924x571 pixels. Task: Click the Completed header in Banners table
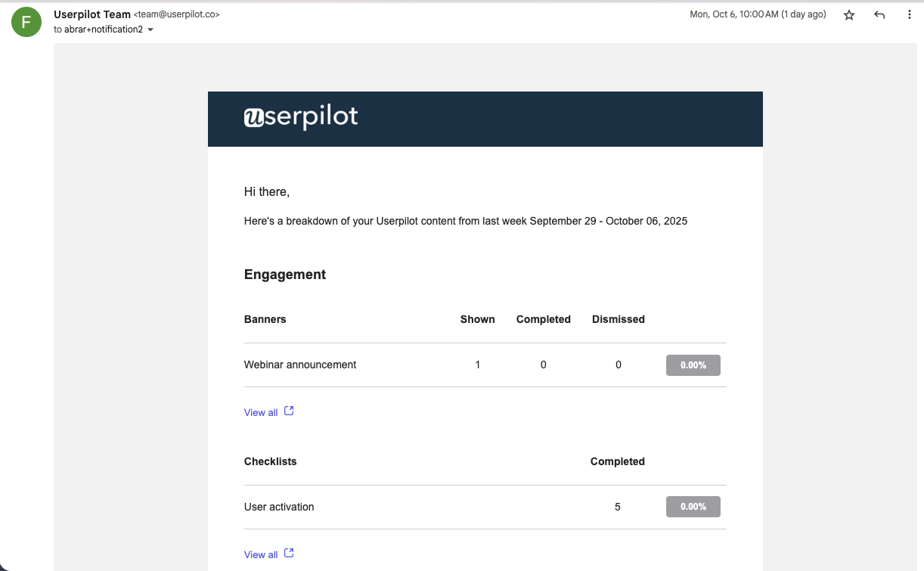click(x=544, y=319)
